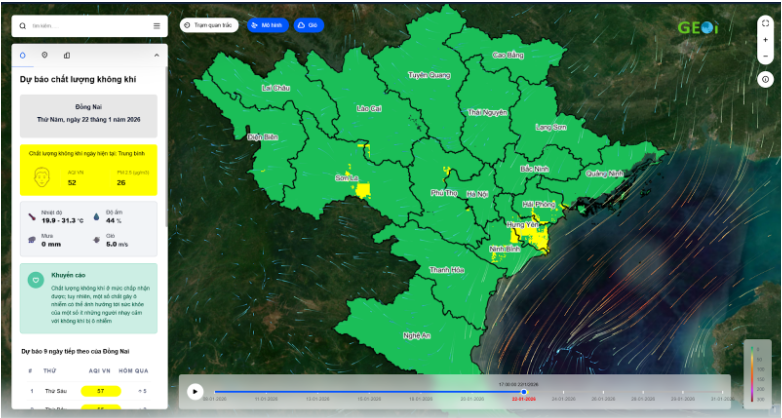Zoom out the map with minus button
The image size is (782, 418).
click(765, 56)
